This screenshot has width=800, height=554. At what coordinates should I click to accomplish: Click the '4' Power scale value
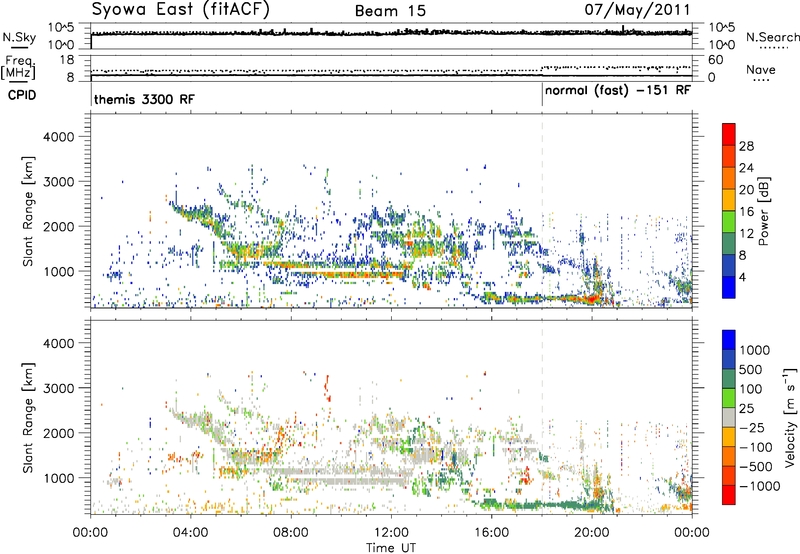tap(742, 277)
